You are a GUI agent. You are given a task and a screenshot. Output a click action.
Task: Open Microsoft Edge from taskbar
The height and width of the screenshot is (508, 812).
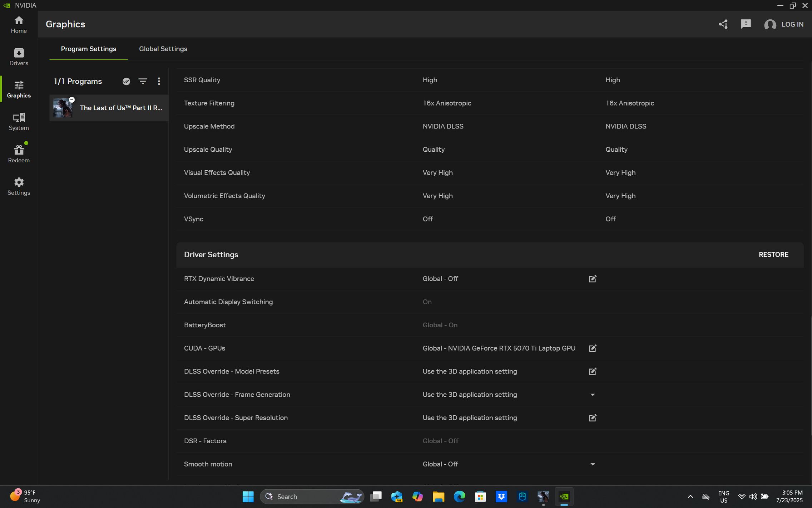(459, 497)
